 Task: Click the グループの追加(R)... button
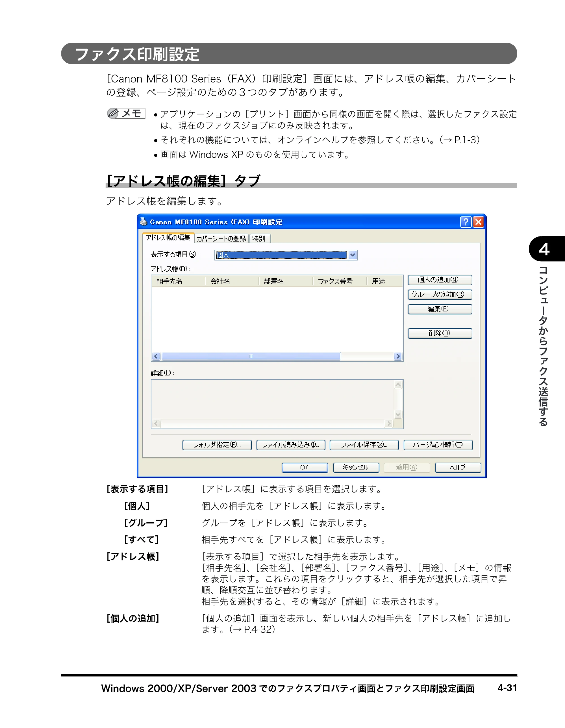(x=440, y=295)
